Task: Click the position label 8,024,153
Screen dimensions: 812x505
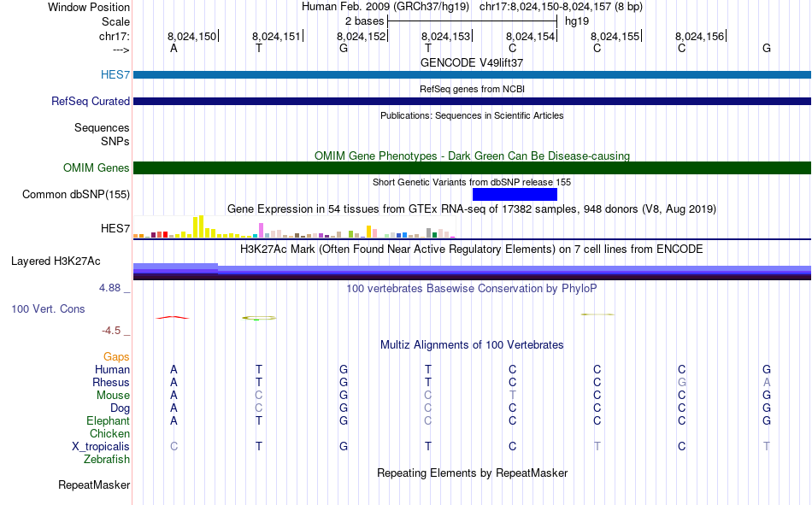Action: tap(445, 36)
